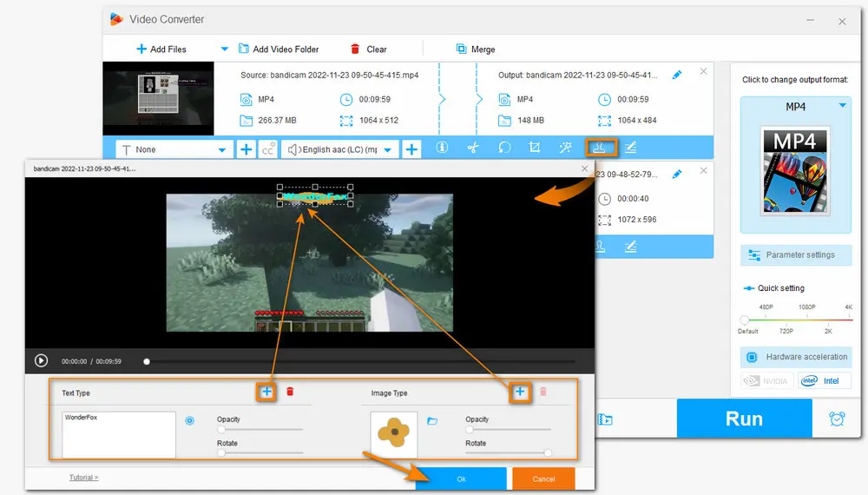Image resolution: width=868 pixels, height=495 pixels.
Task: Edit output name of second video
Action: 676,175
